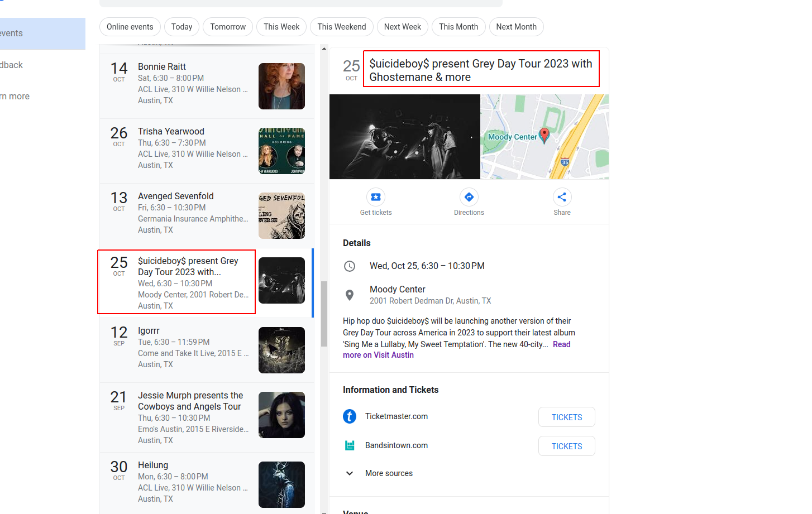Filter events by Online events
The width and height of the screenshot is (812, 514).
point(130,26)
